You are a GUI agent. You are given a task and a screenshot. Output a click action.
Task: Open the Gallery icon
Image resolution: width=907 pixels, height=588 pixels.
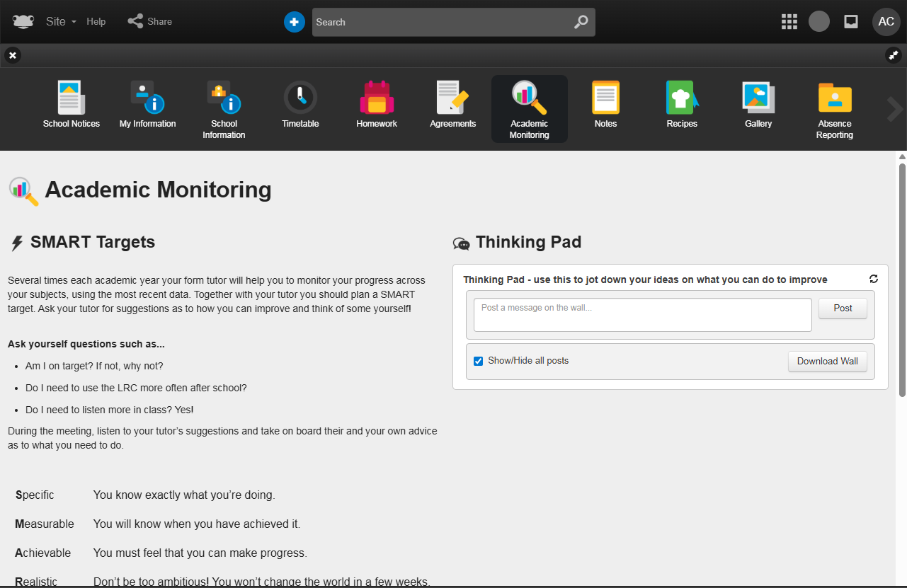[x=758, y=98]
